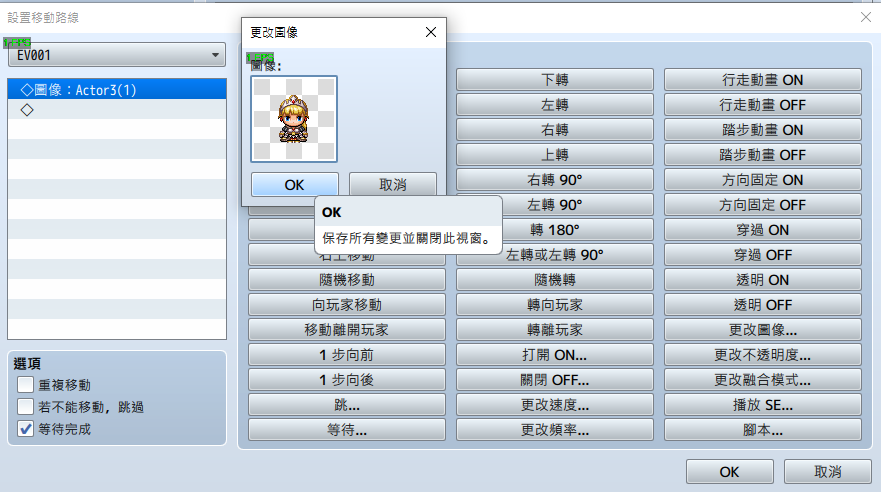Screen dimensions: 881x492
Task: Click the 跳... button
Action: 347,405
